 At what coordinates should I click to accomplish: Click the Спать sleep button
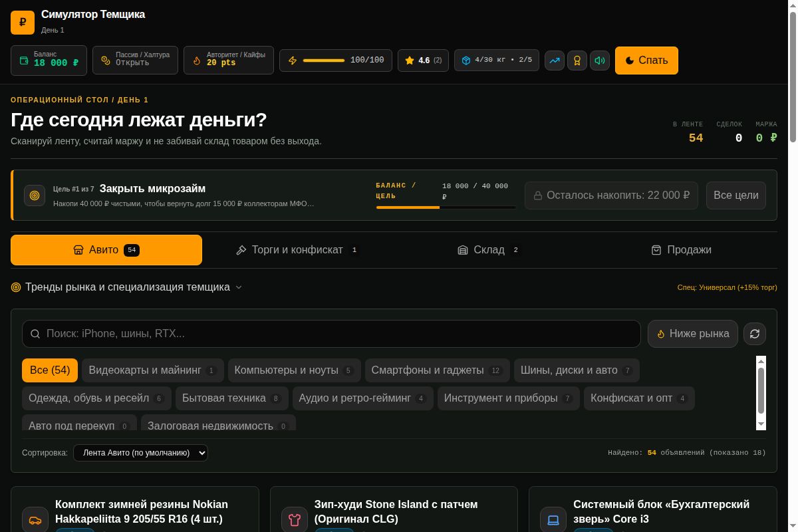646,61
